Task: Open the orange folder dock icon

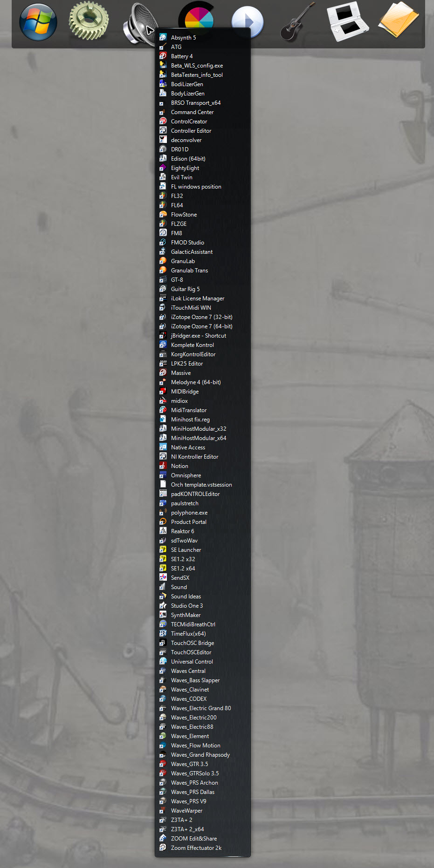Action: pyautogui.click(x=398, y=20)
